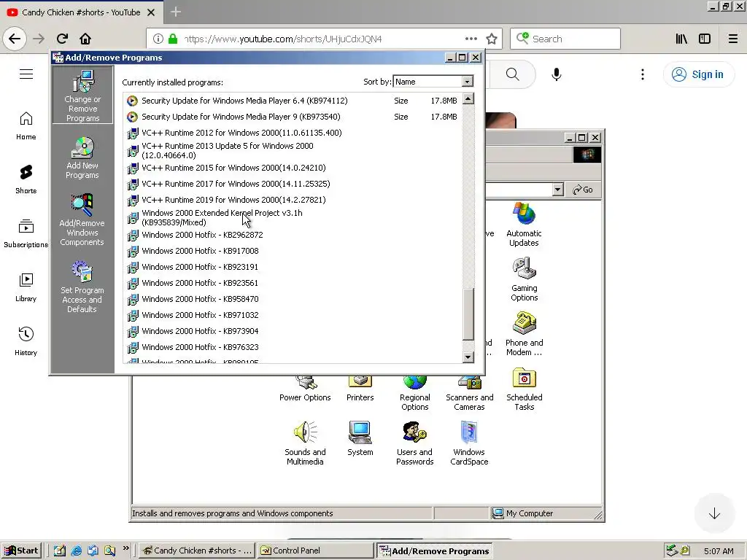Open System icon in Control Panel
This screenshot has height=560, width=747.
[x=360, y=438]
